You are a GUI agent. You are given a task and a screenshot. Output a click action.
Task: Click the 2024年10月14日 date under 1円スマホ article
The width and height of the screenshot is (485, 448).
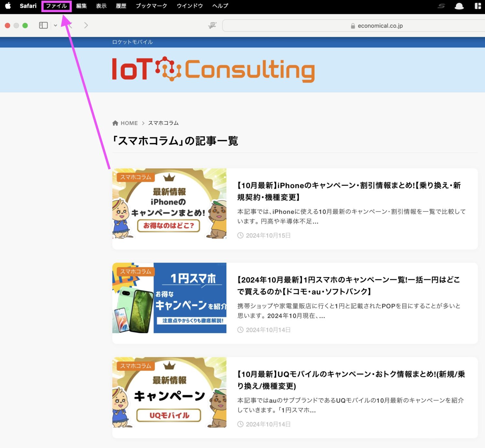268,330
